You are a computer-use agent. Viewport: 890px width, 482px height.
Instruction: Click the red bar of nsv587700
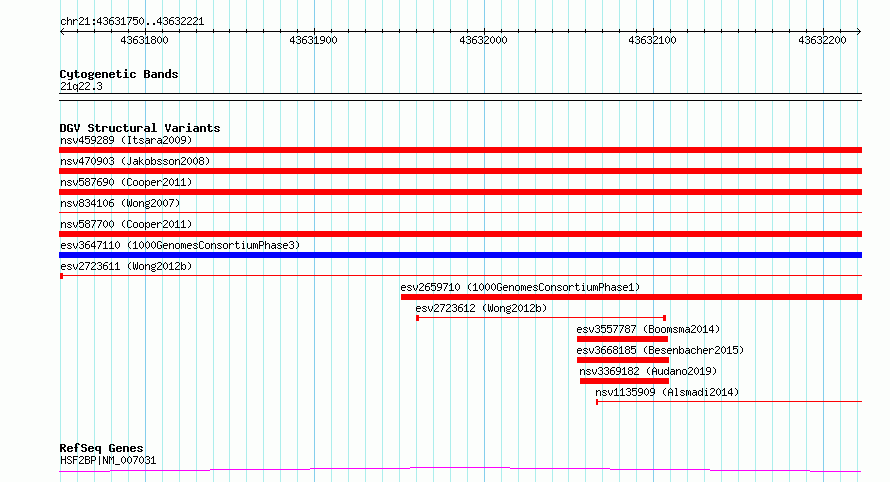(460, 234)
